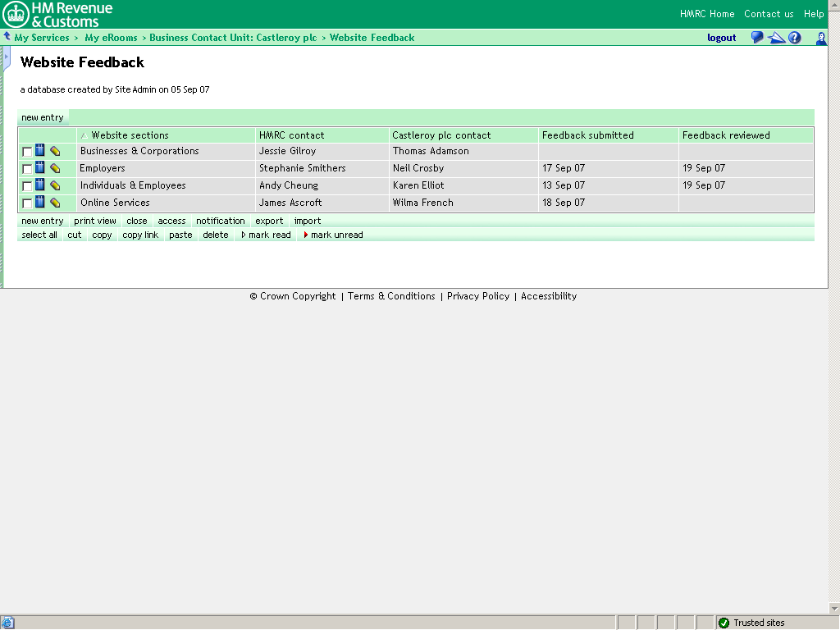
Task: Click the paper airplane send icon
Action: click(x=776, y=38)
